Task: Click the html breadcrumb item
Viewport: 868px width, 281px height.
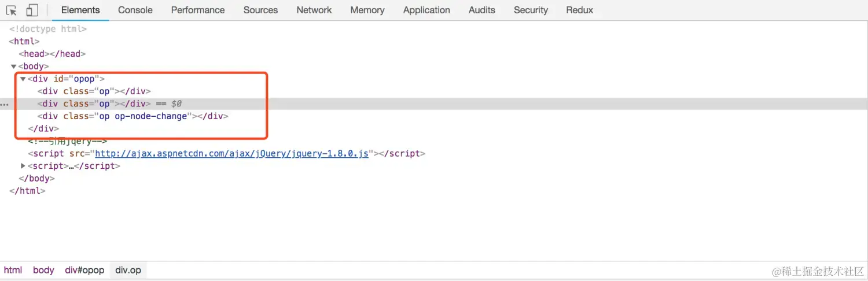Action: tap(13, 270)
